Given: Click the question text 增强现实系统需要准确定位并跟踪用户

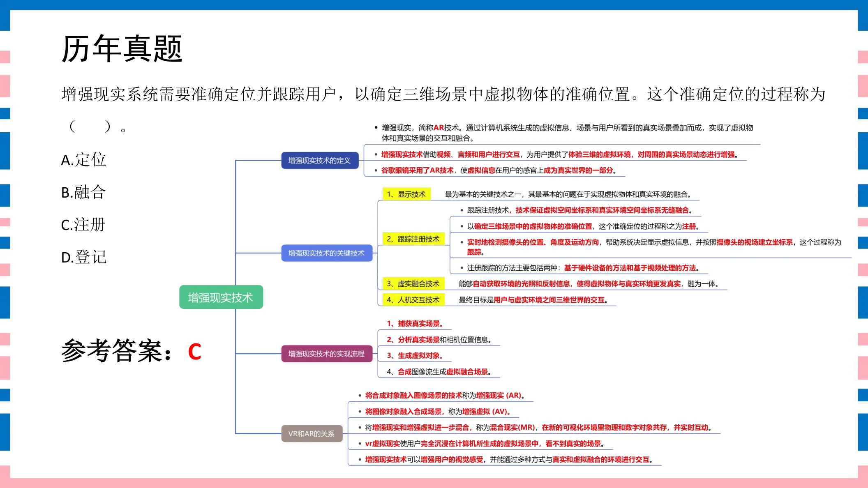Looking at the screenshot, I should pyautogui.click(x=443, y=94).
